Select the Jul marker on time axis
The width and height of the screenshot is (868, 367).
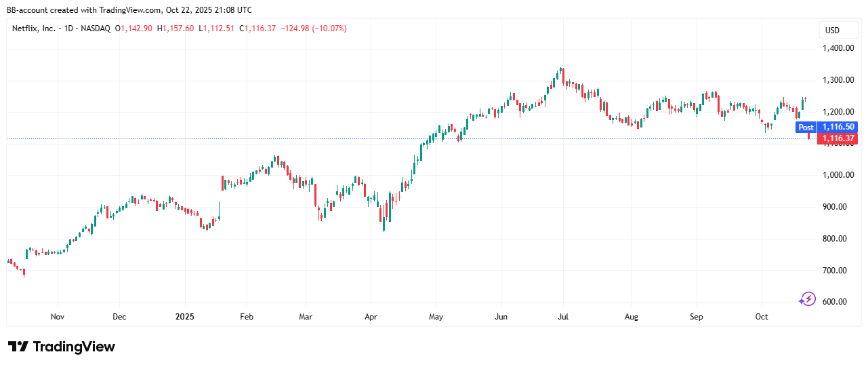tap(564, 317)
